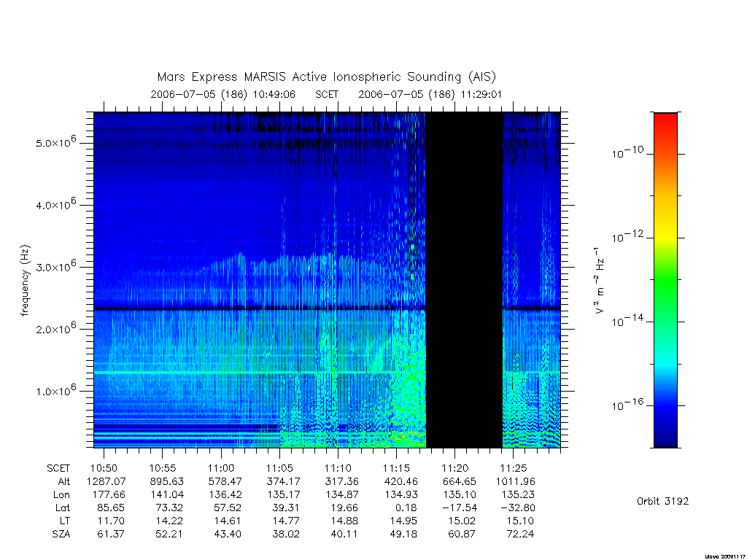Viewport: 747px width, 560px height.
Task: Click the 11:25 SCET time tick label
Action: pos(514,468)
